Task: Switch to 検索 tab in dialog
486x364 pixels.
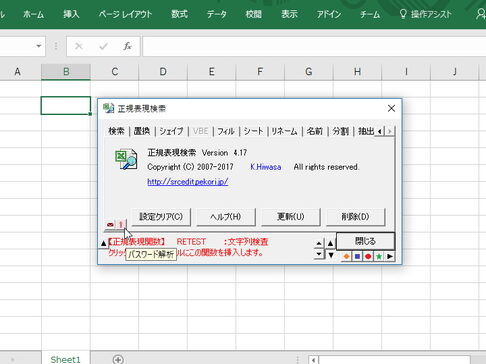Action: pyautogui.click(x=116, y=131)
